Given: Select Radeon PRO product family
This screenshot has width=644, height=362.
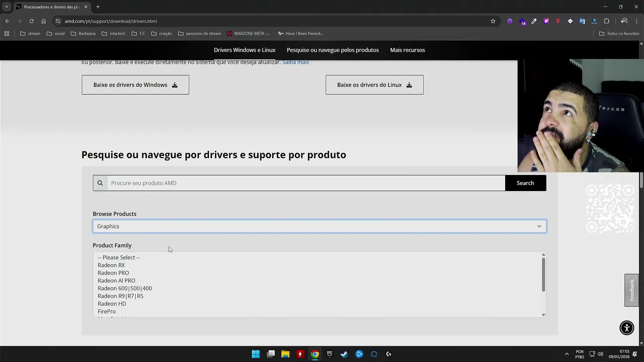Looking at the screenshot, I should pos(113,273).
